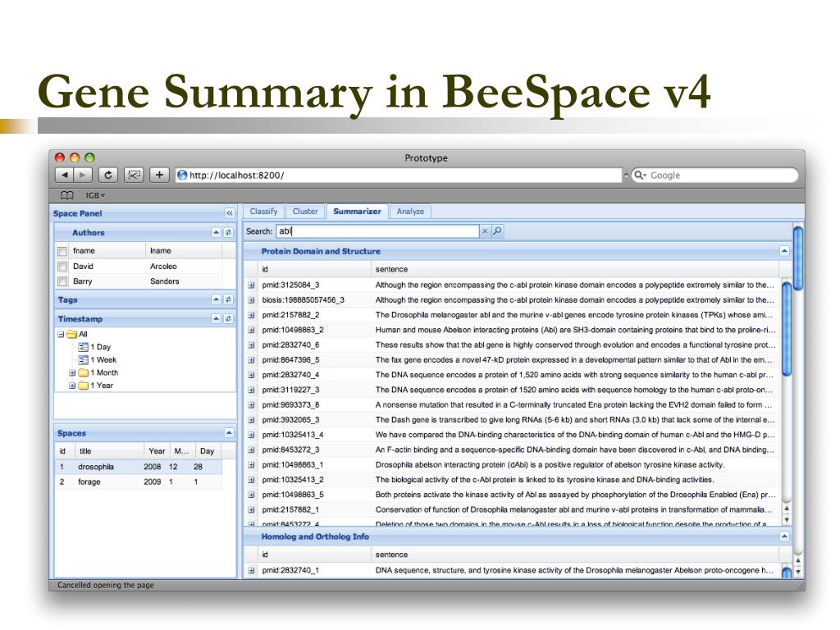This screenshot has width=840, height=630.
Task: Select the drosophila space row
Action: pos(138,467)
